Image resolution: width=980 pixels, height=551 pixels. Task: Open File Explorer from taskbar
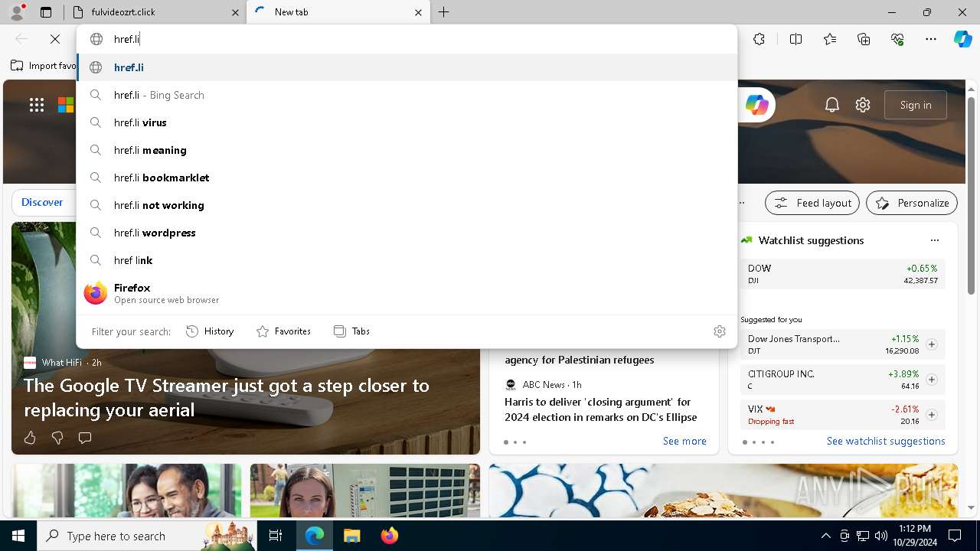[351, 536]
